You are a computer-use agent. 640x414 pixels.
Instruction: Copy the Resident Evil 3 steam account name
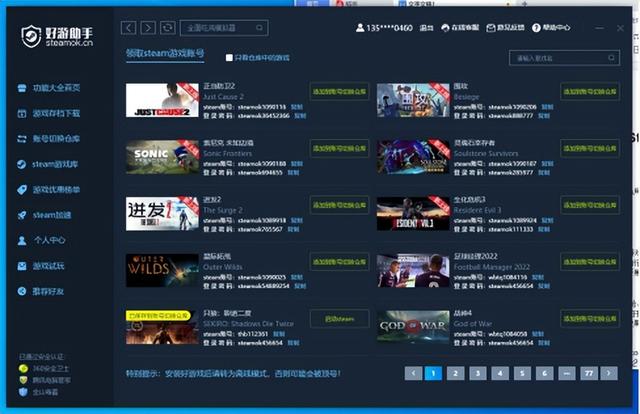coord(547,220)
